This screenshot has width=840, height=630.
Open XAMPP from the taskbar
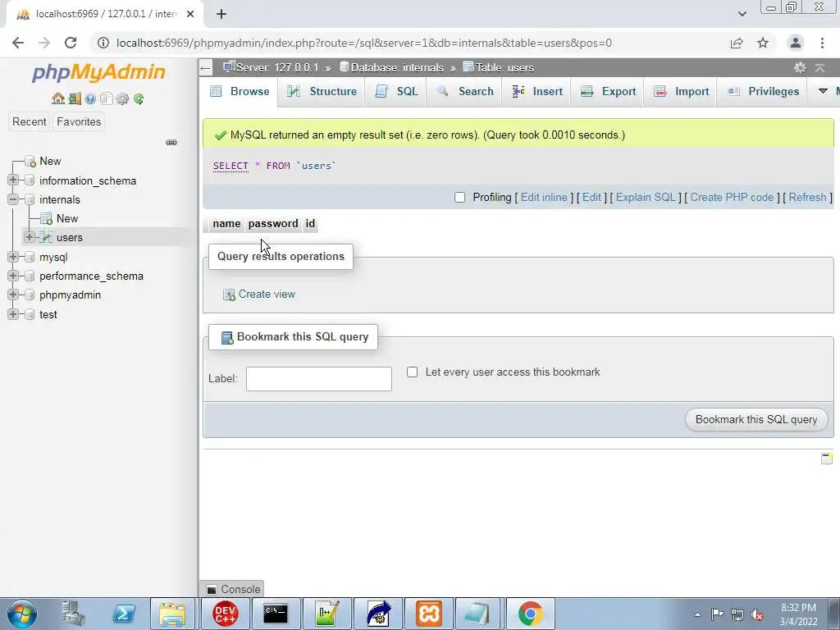(x=428, y=614)
